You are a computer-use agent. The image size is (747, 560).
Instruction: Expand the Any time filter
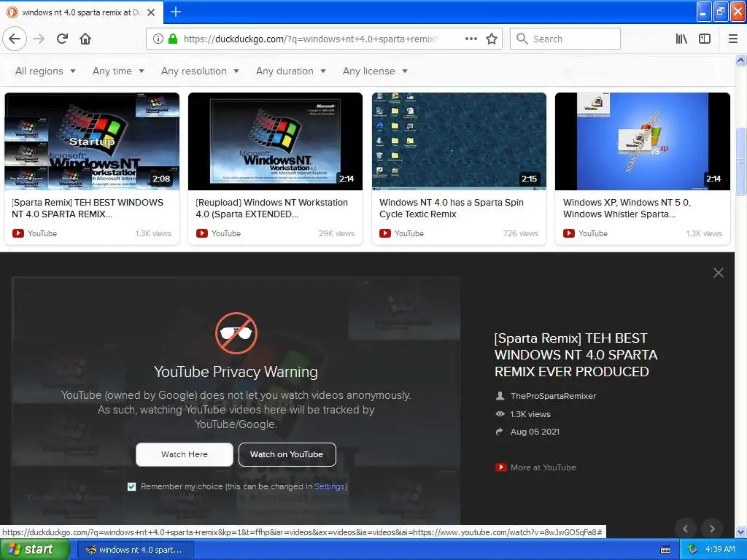click(x=118, y=71)
